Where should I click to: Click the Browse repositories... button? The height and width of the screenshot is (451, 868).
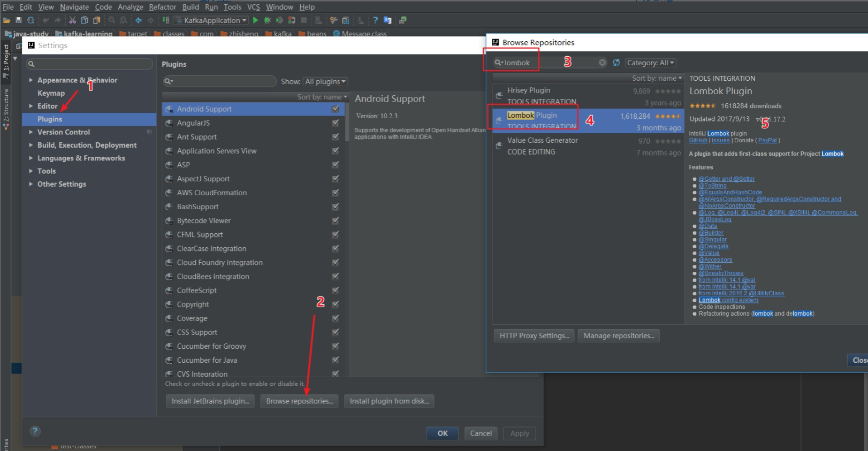pos(300,401)
